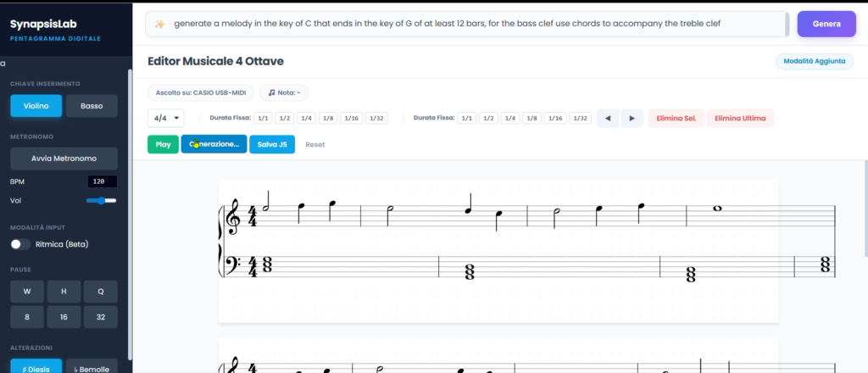The image size is (868, 373).
Task: Click the right arrow navigation button
Action: 632,119
